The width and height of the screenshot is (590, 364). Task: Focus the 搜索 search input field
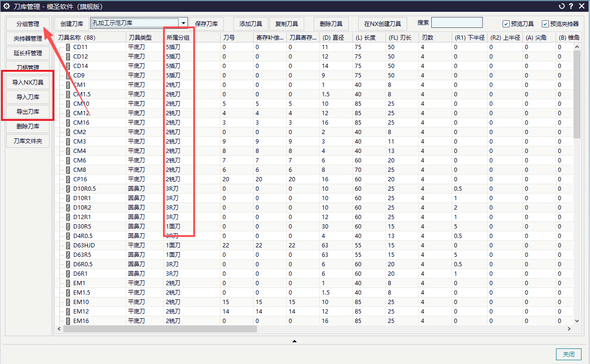pos(457,23)
